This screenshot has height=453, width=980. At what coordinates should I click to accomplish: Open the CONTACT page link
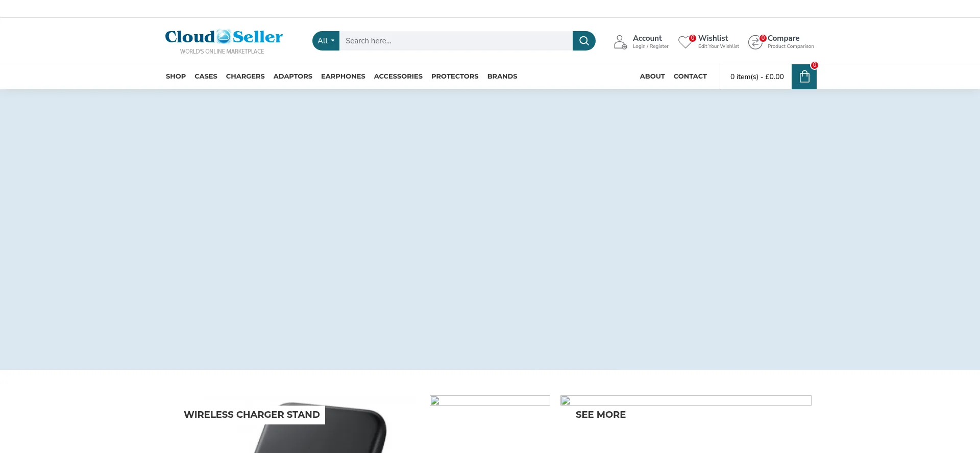(x=690, y=77)
